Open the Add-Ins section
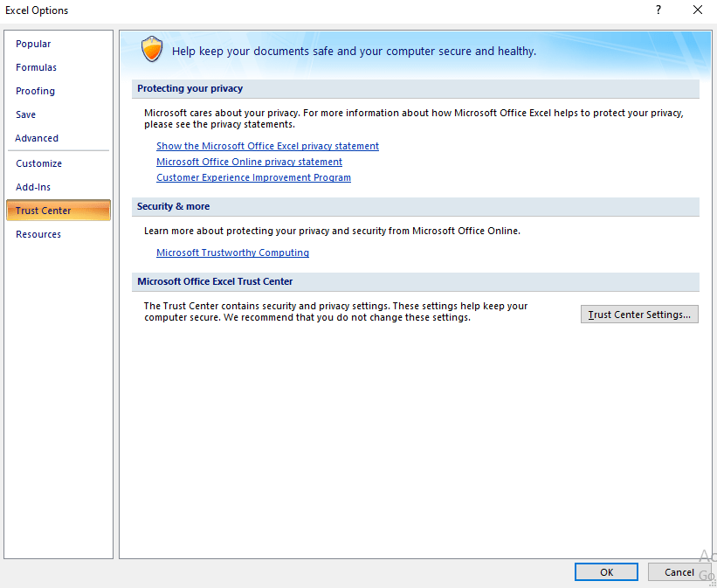The height and width of the screenshot is (588, 717). (33, 187)
